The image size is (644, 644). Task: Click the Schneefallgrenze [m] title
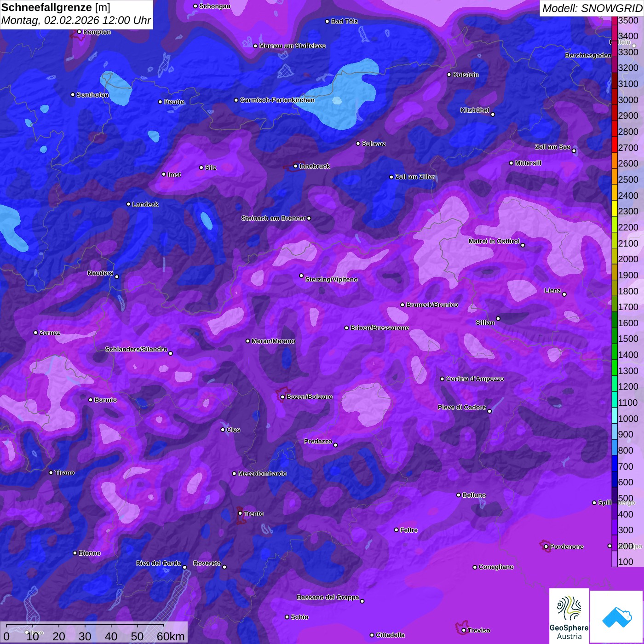(x=56, y=7)
